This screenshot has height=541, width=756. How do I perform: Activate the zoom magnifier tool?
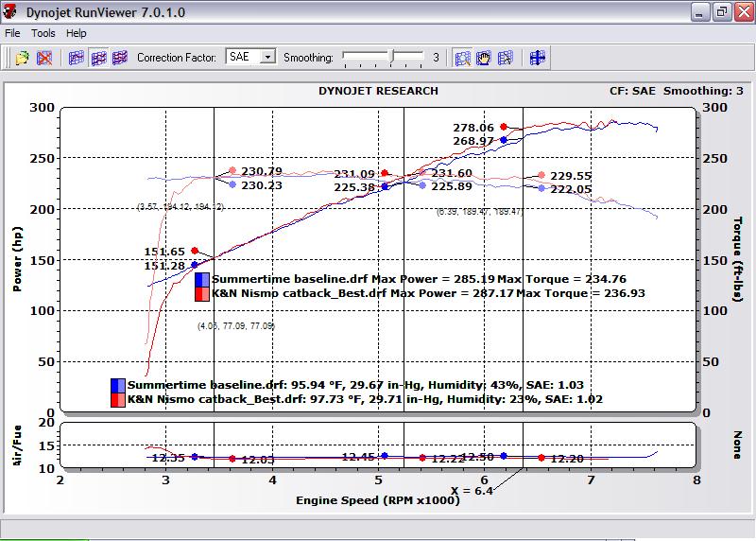462,58
